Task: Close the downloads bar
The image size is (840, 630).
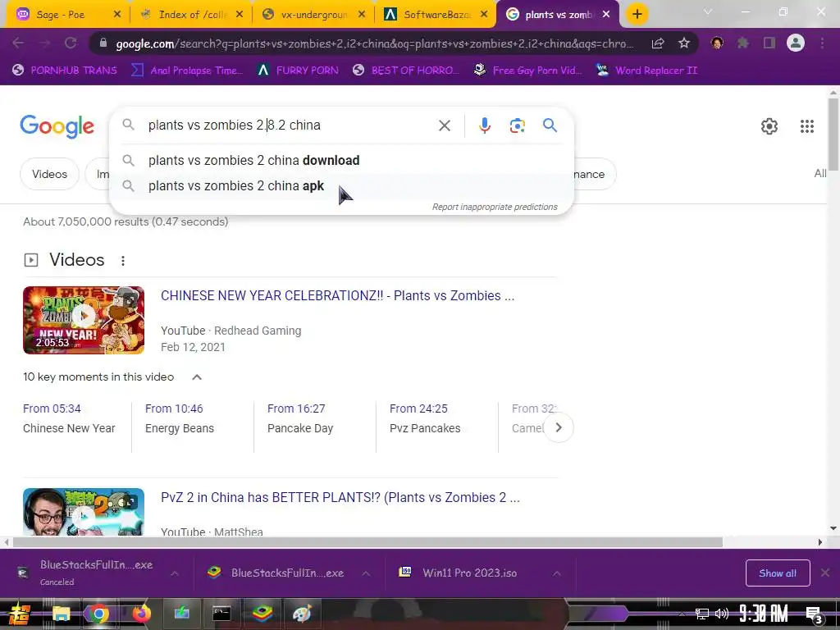Action: coord(825,573)
